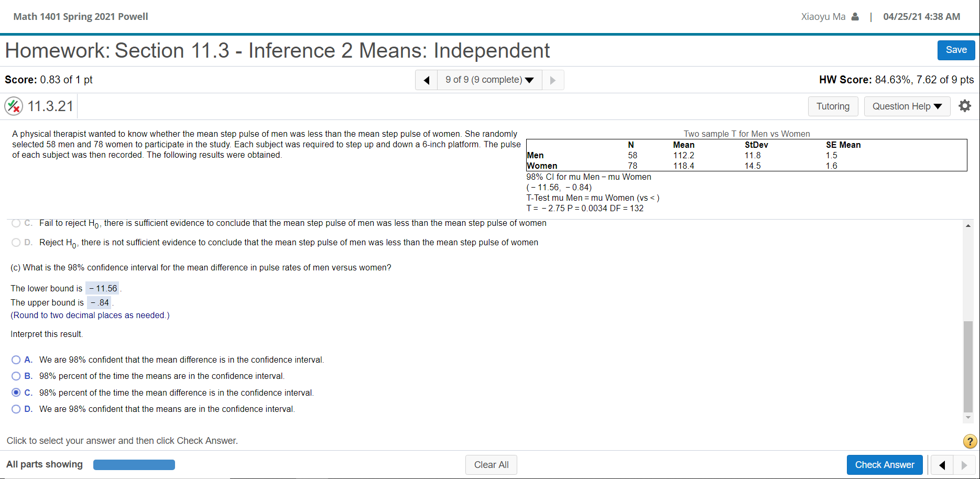
Task: Select interpretation choice A about 98% confidence
Action: 16,360
